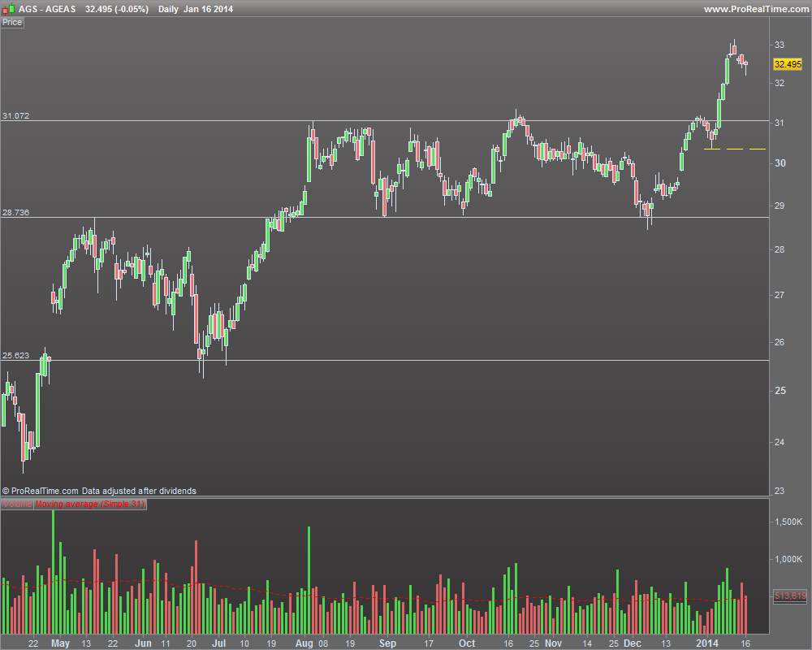The image size is (812, 650).
Task: Open the Price panel label
Action: (12, 22)
